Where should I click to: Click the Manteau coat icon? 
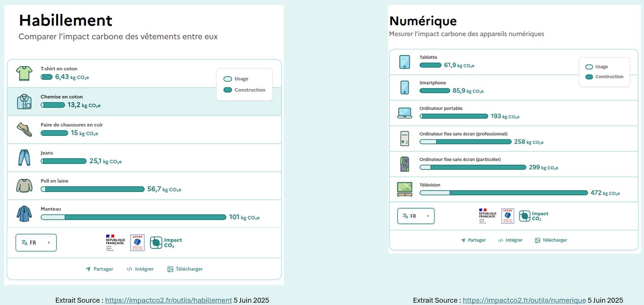24,214
